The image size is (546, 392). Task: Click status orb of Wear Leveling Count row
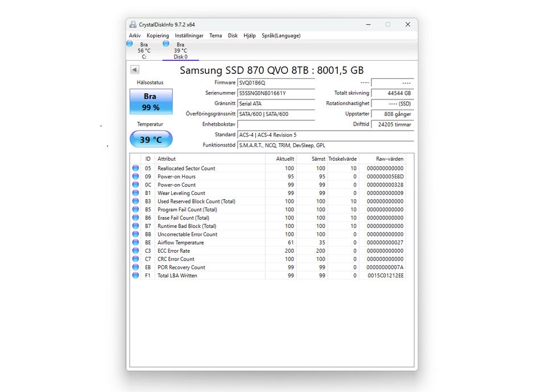click(x=135, y=193)
